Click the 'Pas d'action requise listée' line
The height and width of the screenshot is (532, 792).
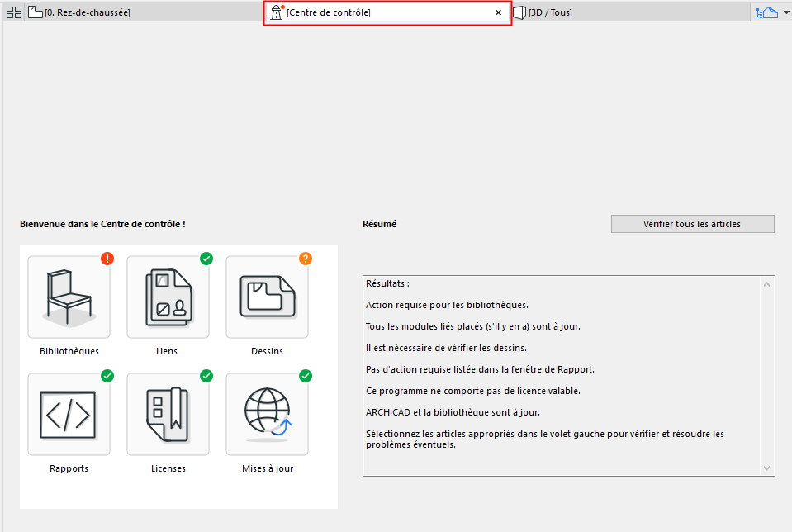pyautogui.click(x=480, y=369)
